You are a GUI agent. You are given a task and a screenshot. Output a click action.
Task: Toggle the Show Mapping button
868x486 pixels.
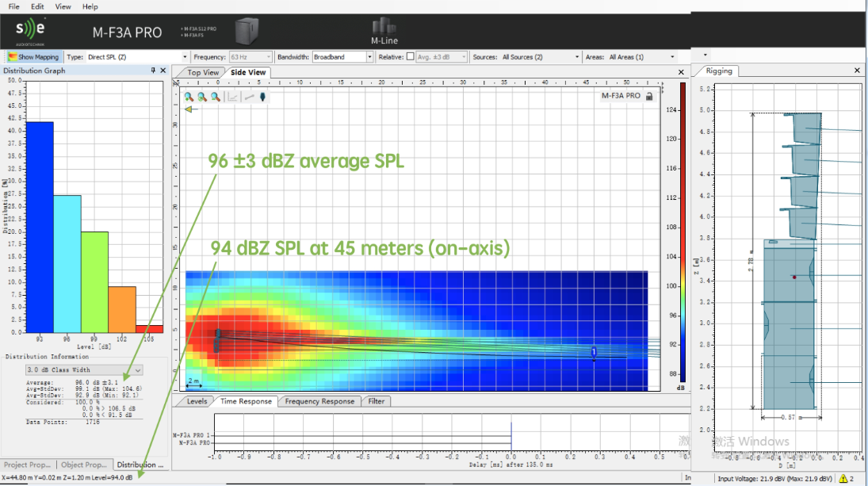pyautogui.click(x=33, y=57)
